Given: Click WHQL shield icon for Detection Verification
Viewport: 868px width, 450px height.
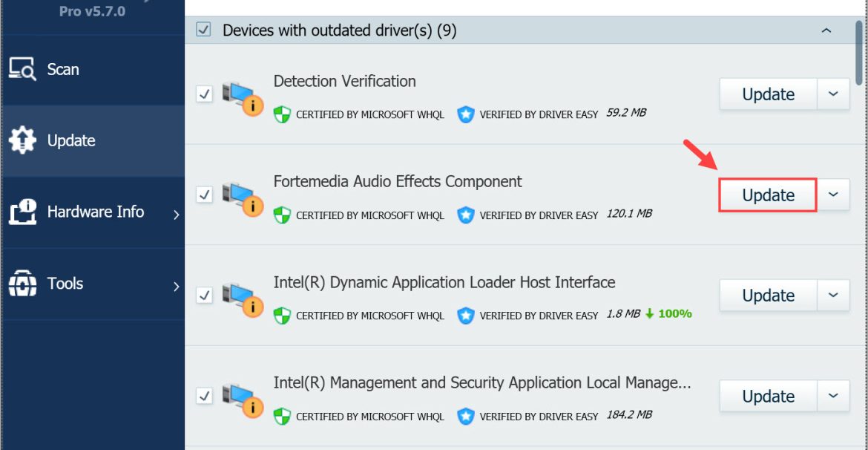Looking at the screenshot, I should tap(283, 114).
